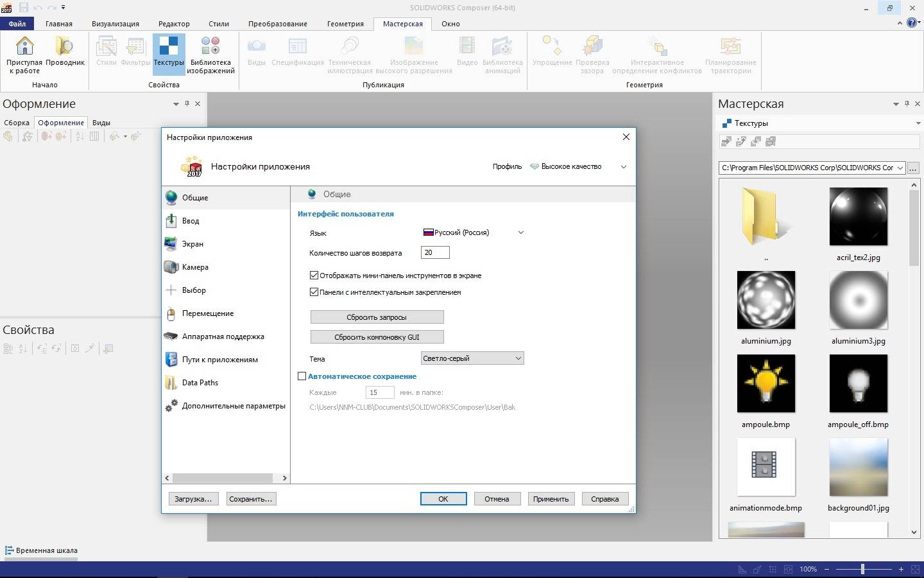924x578 pixels.
Task: Open the Камера settings category
Action: point(226,267)
